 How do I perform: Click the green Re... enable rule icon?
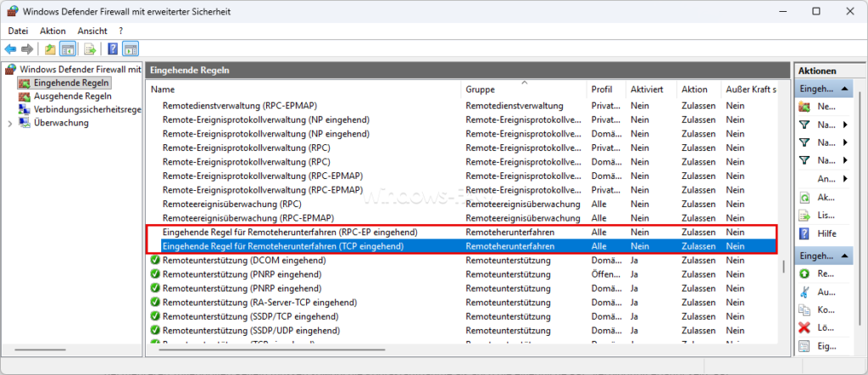[x=804, y=274]
